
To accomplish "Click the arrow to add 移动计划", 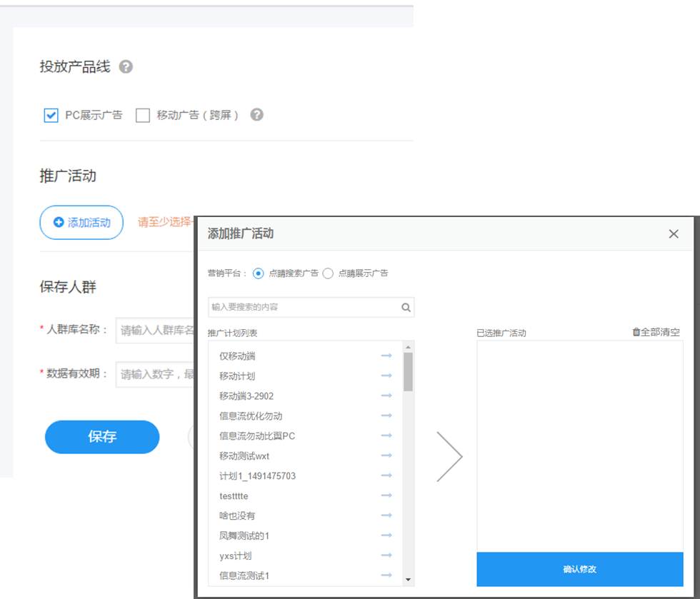I will pyautogui.click(x=386, y=375).
